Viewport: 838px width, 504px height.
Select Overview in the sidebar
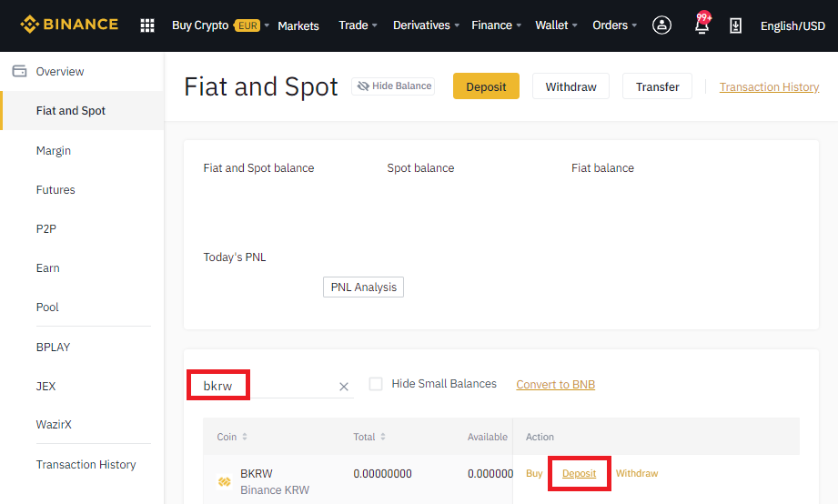tap(60, 72)
